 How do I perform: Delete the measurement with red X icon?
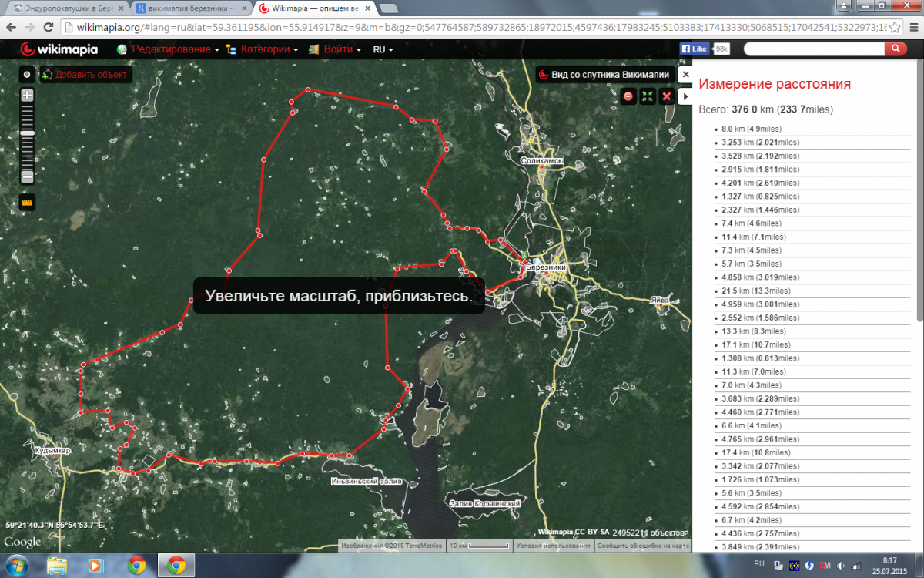pos(667,96)
